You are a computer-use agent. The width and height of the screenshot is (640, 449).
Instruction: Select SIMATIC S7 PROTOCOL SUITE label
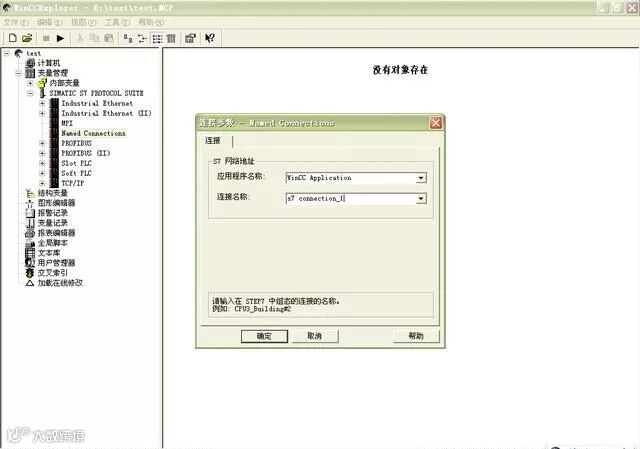(96, 93)
